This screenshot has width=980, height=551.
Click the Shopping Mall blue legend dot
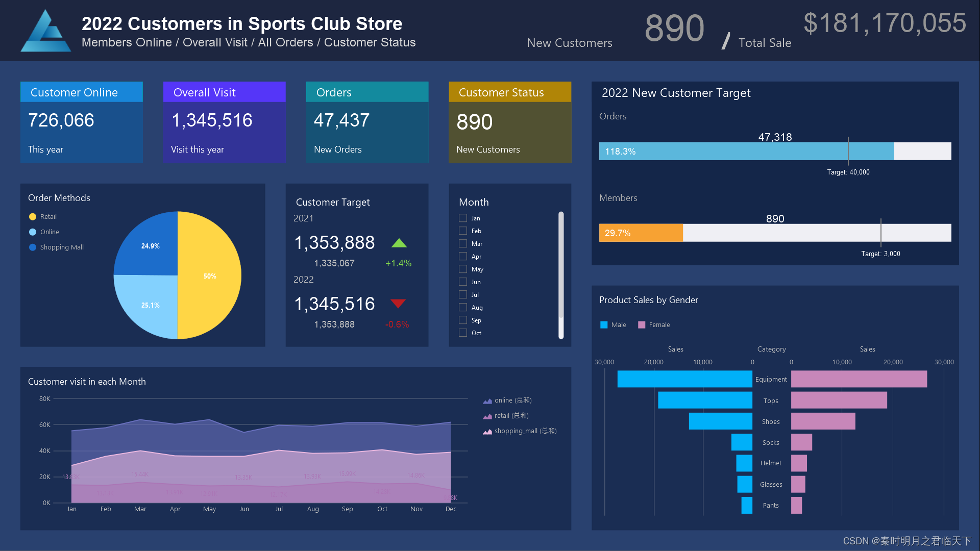[x=33, y=247]
